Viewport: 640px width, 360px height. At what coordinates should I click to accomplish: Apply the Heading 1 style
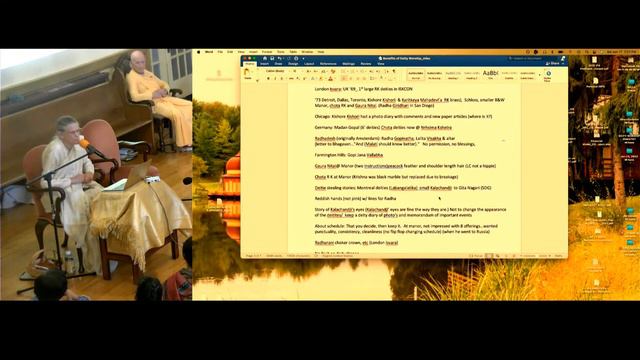point(453,74)
